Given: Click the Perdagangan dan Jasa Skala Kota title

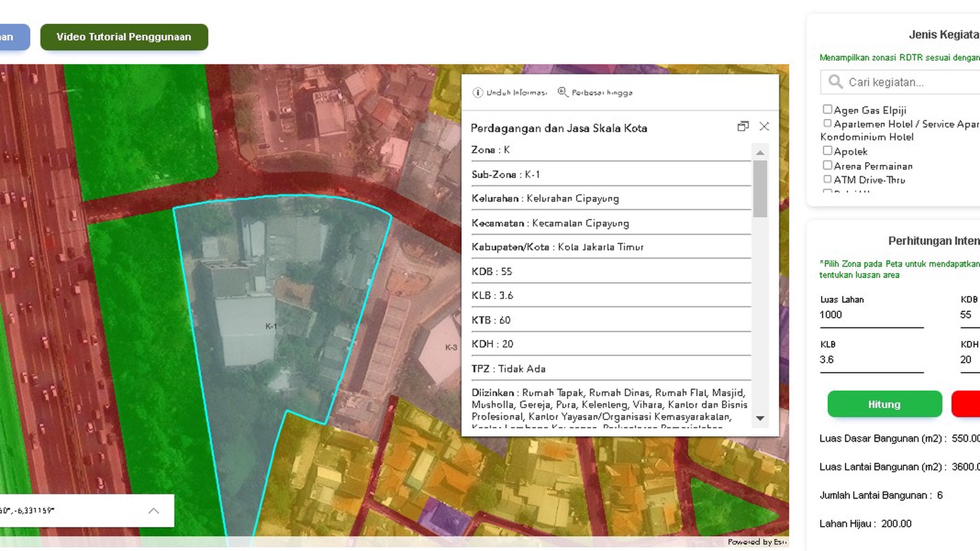Looking at the screenshot, I should point(559,128).
